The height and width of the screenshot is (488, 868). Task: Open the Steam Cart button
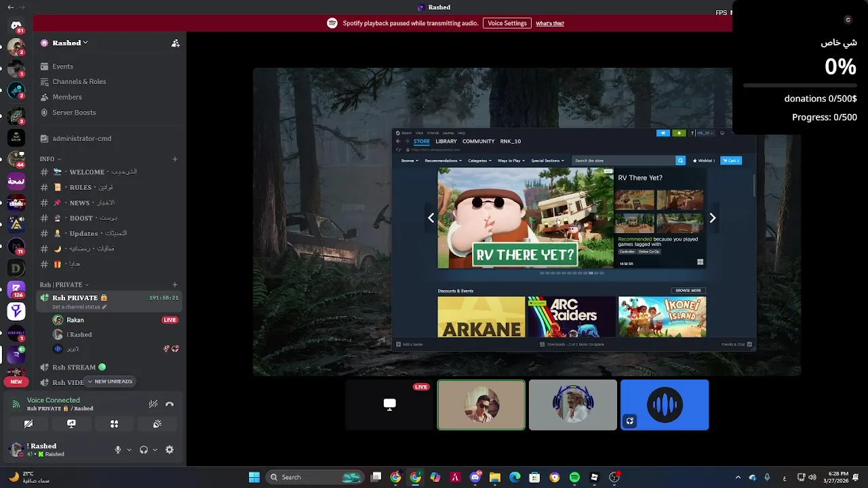731,161
